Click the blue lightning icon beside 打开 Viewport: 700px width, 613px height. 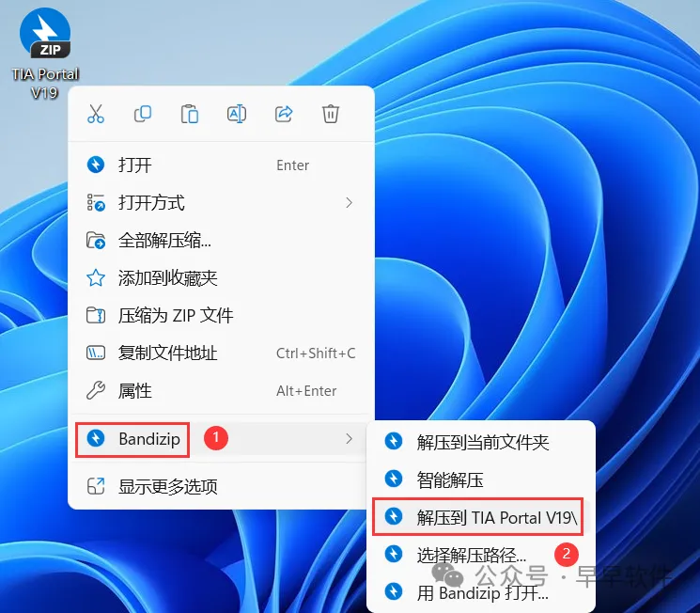[x=96, y=165]
